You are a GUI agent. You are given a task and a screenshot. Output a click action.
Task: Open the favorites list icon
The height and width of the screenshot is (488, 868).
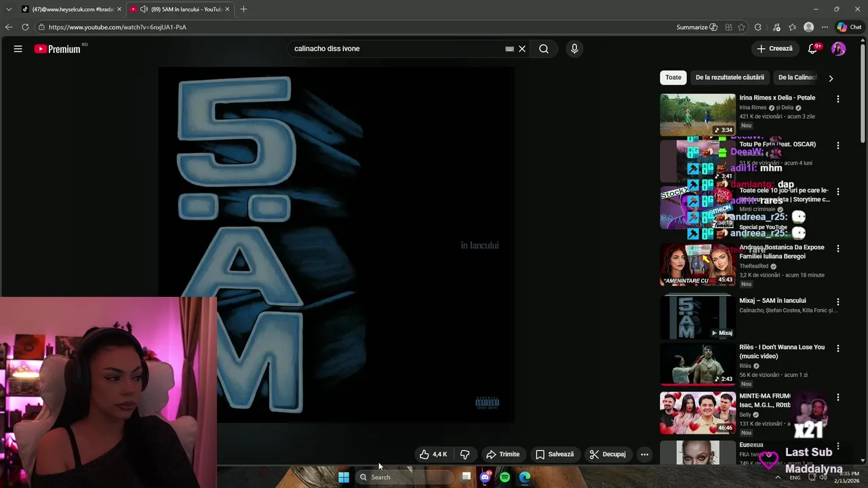(x=792, y=27)
